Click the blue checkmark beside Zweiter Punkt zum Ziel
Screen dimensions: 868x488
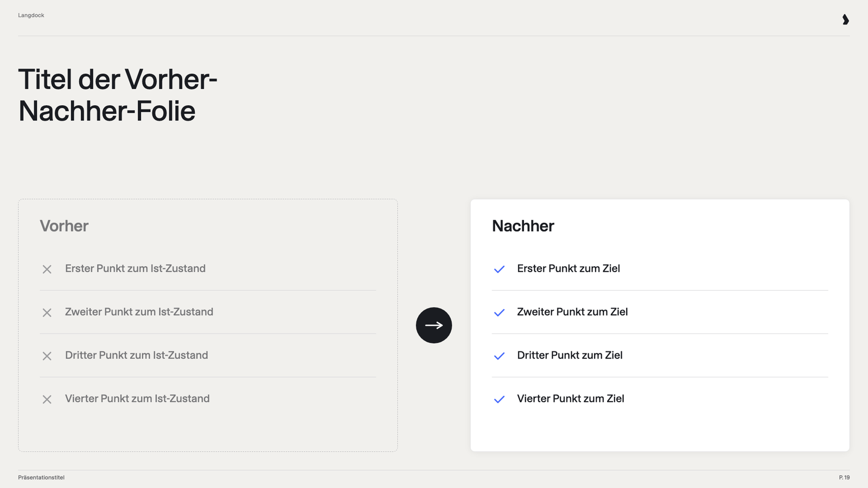(x=499, y=312)
